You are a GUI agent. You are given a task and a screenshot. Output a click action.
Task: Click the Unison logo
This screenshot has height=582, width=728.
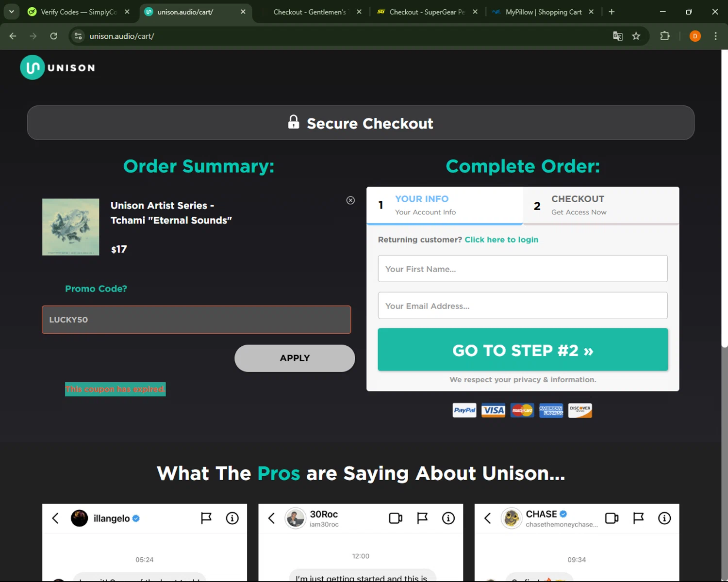tap(58, 67)
